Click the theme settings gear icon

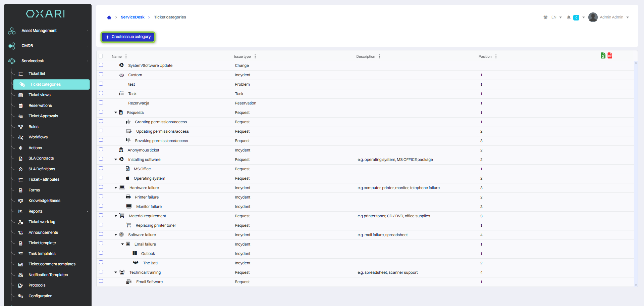[545, 17]
